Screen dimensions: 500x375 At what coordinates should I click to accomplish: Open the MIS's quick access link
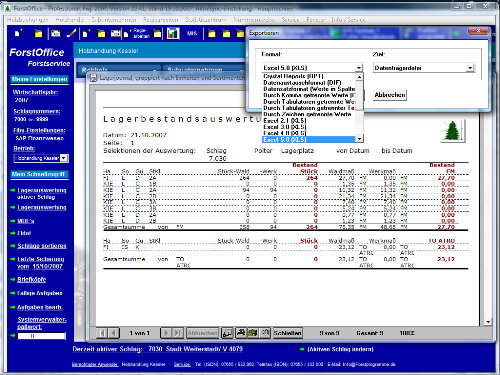pyautogui.click(x=26, y=221)
